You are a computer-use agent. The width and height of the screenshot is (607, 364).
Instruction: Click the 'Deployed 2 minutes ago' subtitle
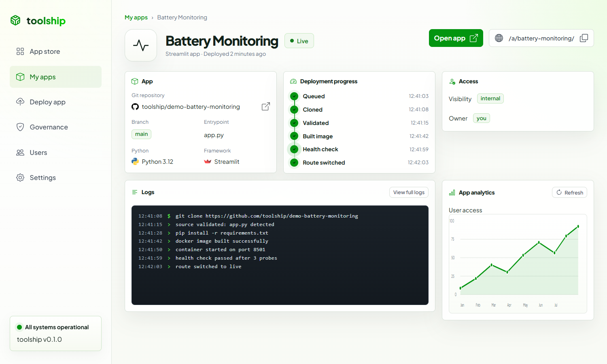pyautogui.click(x=235, y=54)
